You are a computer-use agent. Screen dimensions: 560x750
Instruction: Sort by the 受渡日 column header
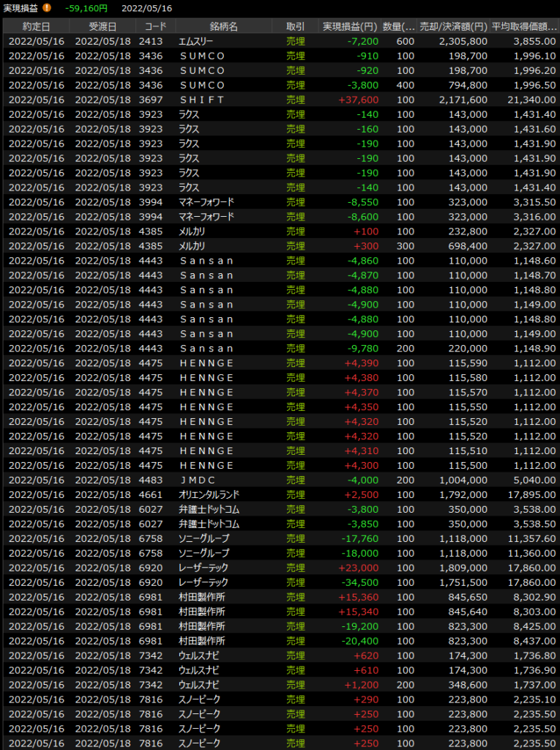pos(102,26)
